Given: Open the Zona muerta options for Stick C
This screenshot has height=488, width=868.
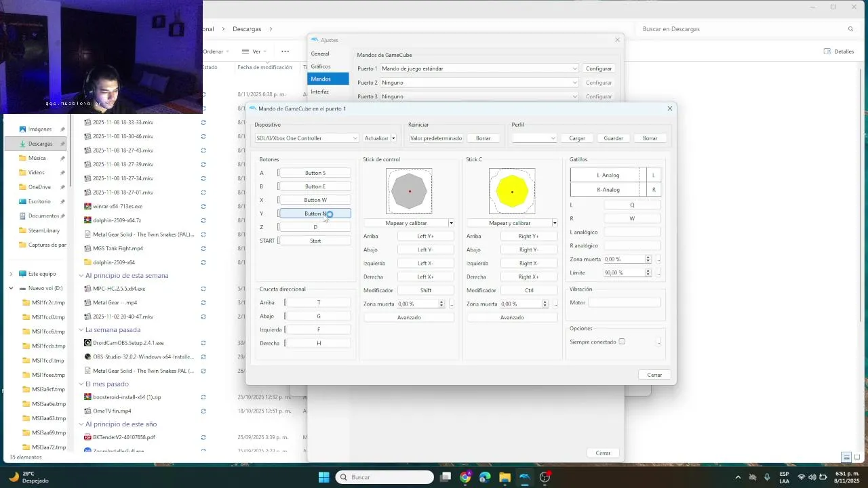Looking at the screenshot, I should point(555,304).
